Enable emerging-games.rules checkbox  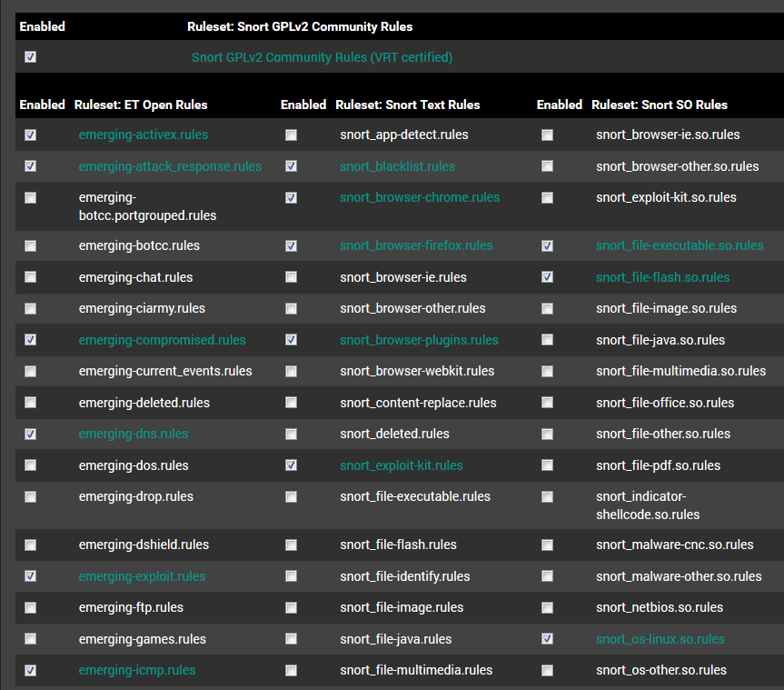[31, 639]
